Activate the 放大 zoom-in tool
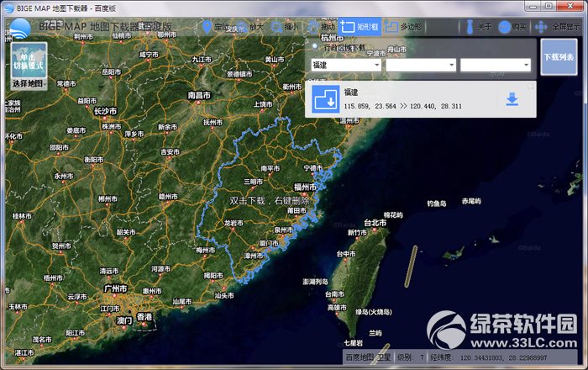Screen dimensions: 588x370 (x=250, y=27)
